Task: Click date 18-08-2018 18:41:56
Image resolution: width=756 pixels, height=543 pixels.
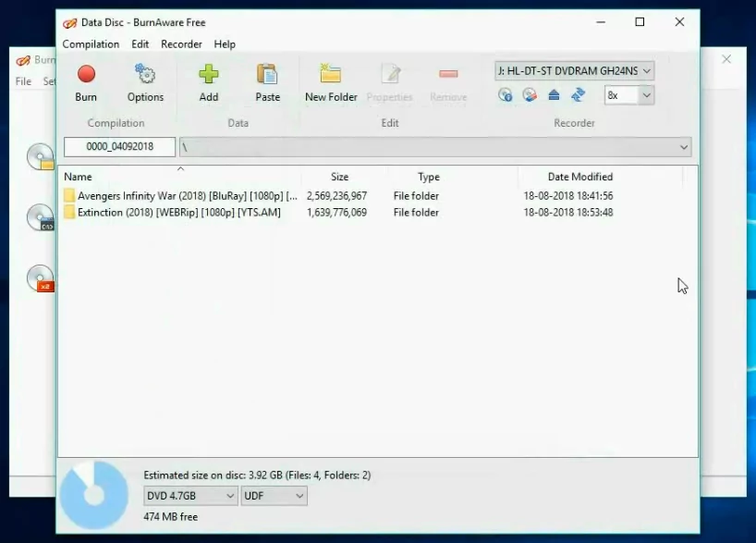Action: (x=568, y=195)
